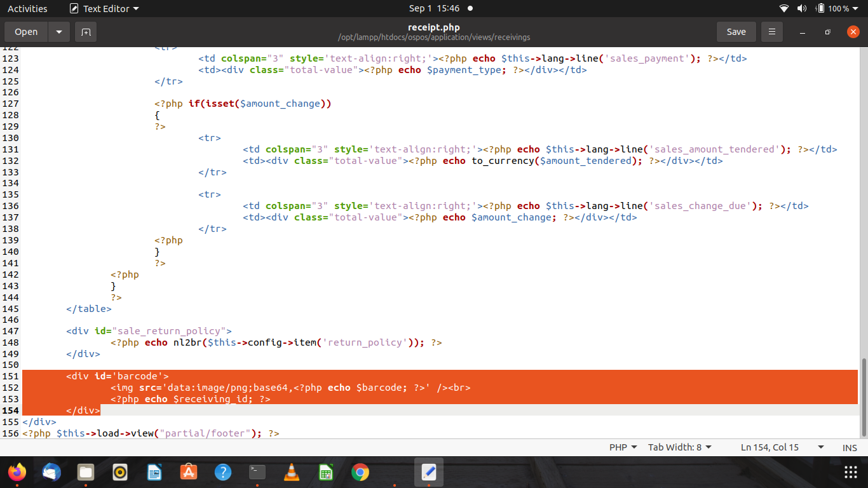The image size is (868, 488).
Task: Open Ubuntu Software from the dock
Action: pos(187,472)
